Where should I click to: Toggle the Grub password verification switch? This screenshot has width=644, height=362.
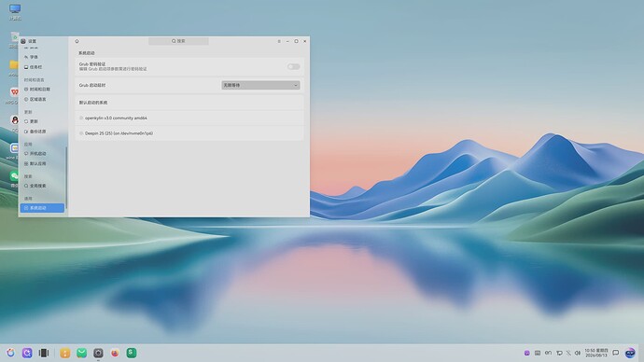293,66
